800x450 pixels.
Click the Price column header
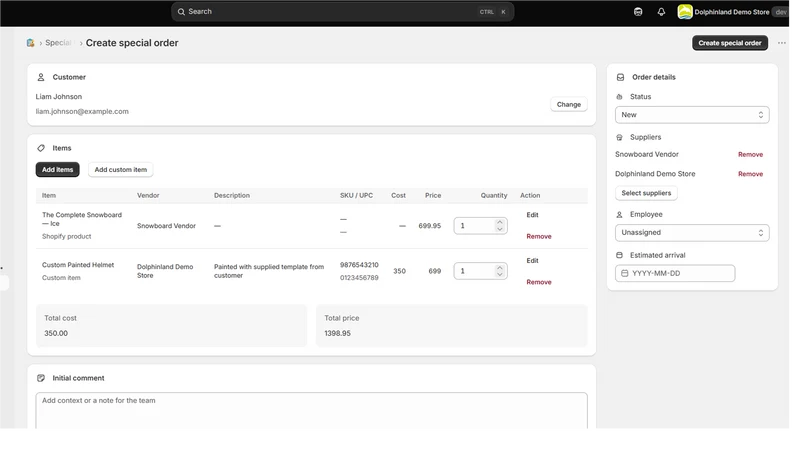[433, 195]
